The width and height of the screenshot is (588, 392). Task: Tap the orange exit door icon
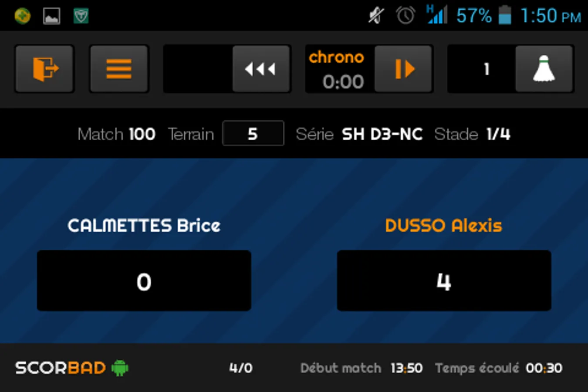coord(44,69)
